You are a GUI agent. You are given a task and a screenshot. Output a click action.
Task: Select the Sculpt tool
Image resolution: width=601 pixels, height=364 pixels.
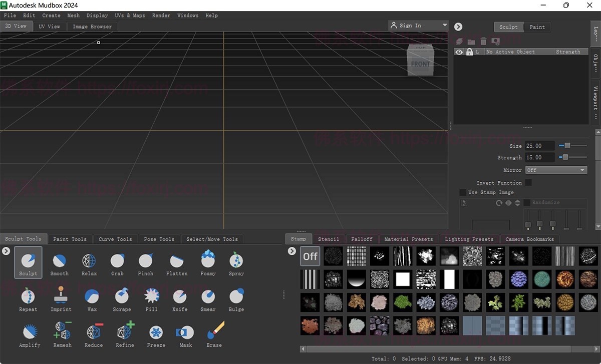pos(28,262)
